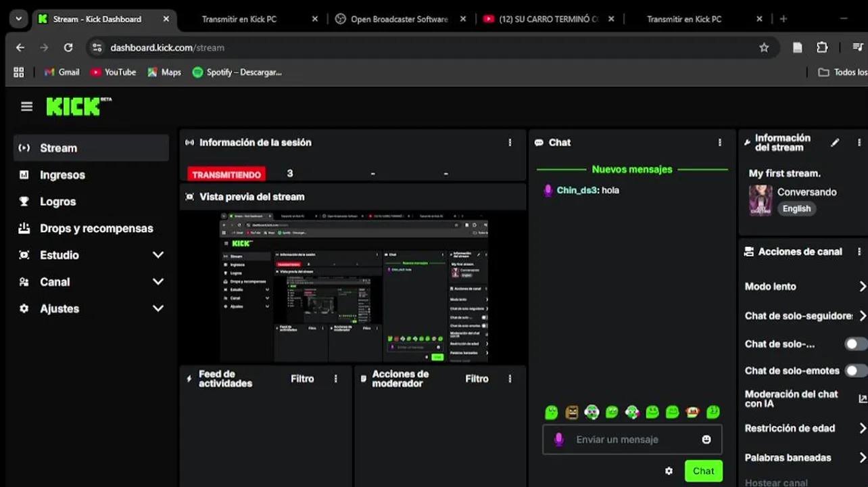This screenshot has height=487, width=868.
Task: Open Feed de actividades options menu
Action: click(336, 379)
